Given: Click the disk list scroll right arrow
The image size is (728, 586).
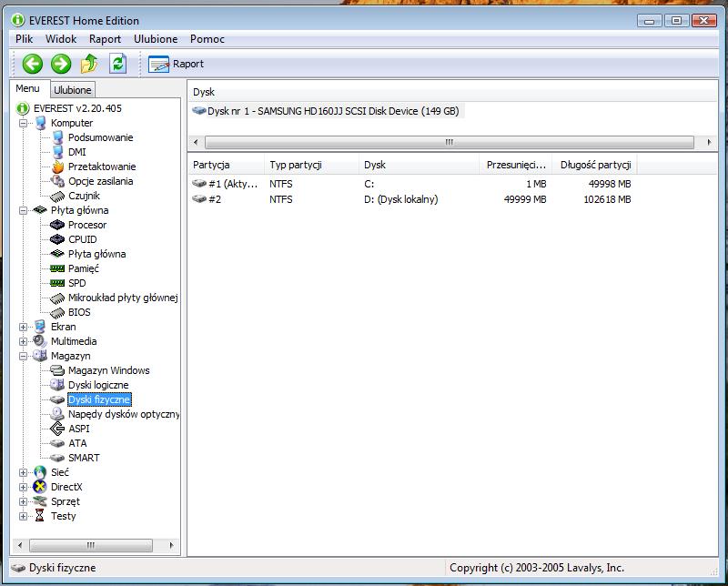Looking at the screenshot, I should (x=709, y=142).
